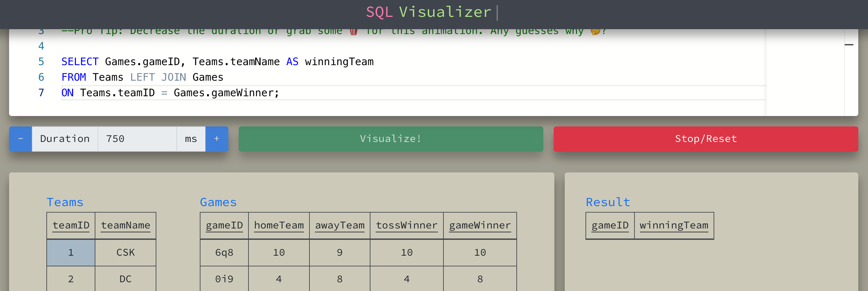Viewport: 868px width, 291px height.
Task: Click the ms unit label
Action: pos(191,139)
